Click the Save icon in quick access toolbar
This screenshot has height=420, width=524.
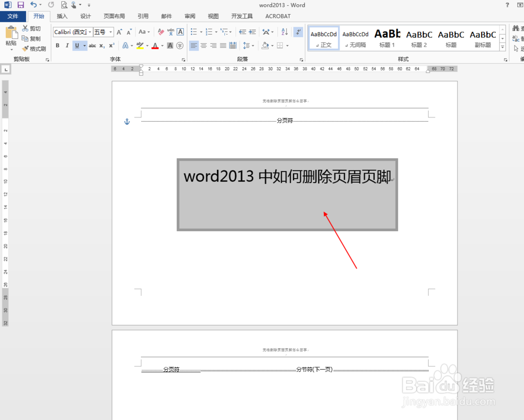tap(21, 5)
